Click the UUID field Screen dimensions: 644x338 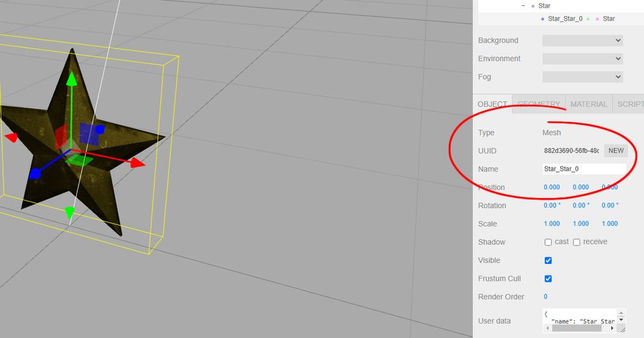tap(572, 151)
